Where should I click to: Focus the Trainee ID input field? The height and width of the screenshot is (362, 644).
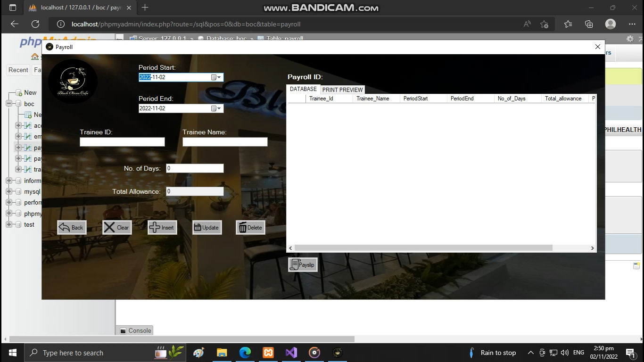[x=122, y=142]
